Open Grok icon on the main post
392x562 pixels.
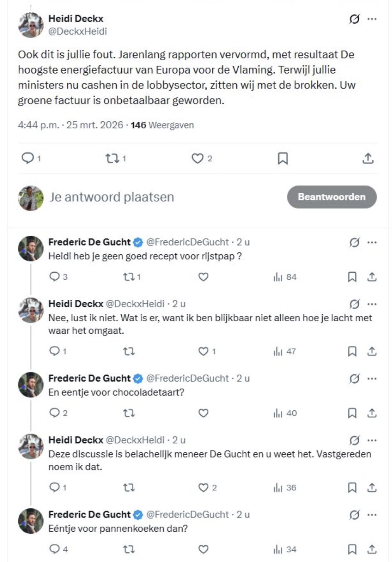354,19
